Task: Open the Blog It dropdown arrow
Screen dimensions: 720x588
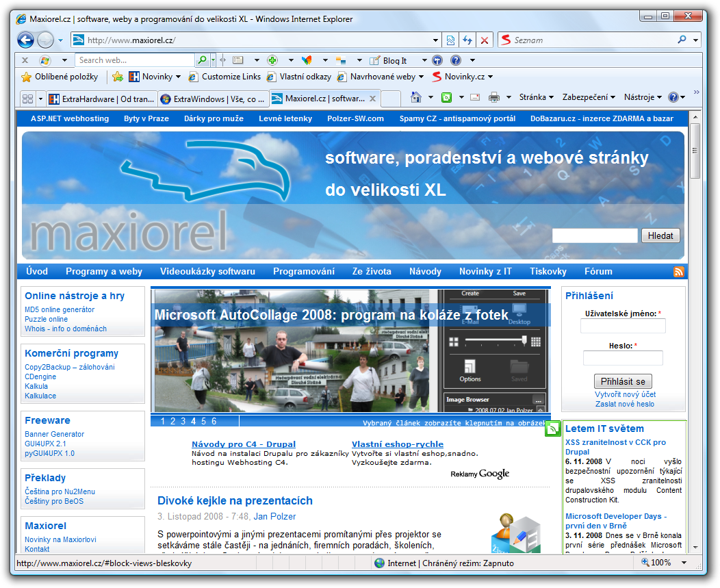Action: (x=424, y=60)
